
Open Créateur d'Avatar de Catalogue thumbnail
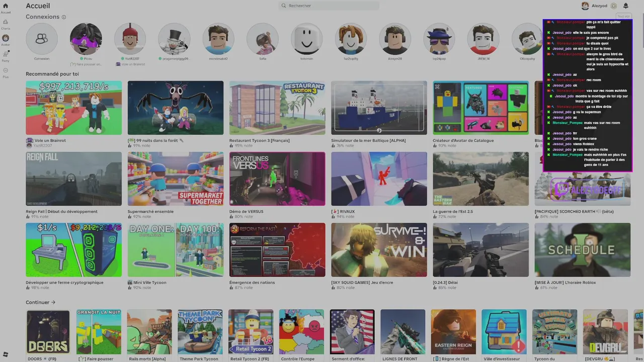(480, 108)
